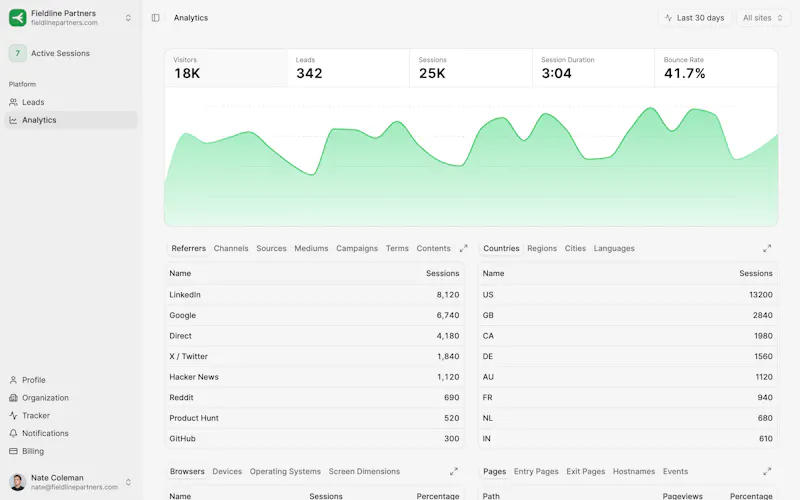This screenshot has width=800, height=500.
Task: Select the Pages tab
Action: [x=494, y=471]
